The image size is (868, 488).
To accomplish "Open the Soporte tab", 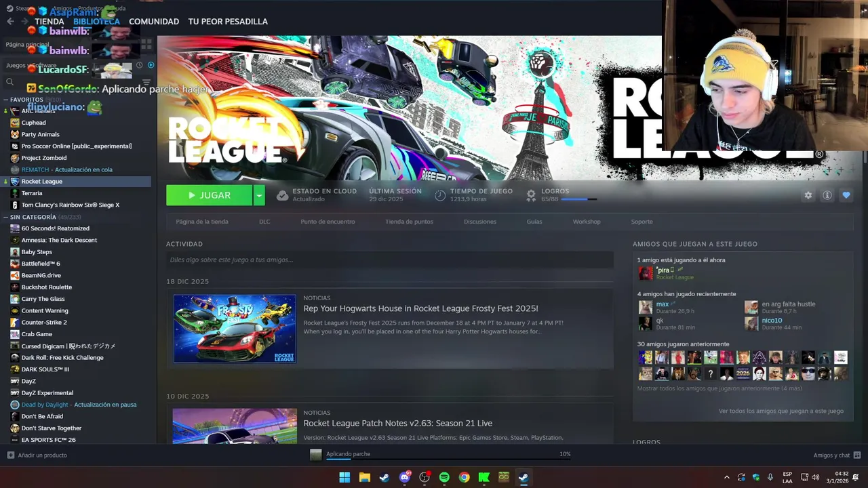I will (642, 222).
